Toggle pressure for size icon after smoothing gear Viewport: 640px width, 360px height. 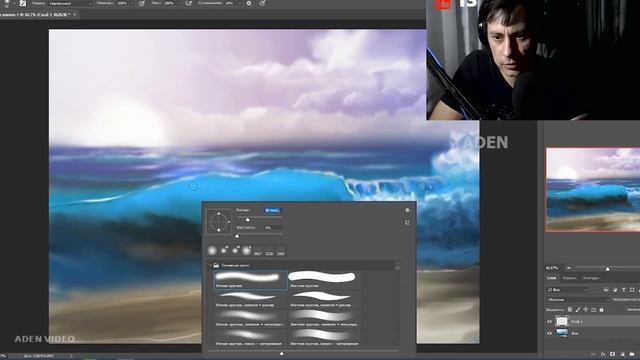click(262, 3)
